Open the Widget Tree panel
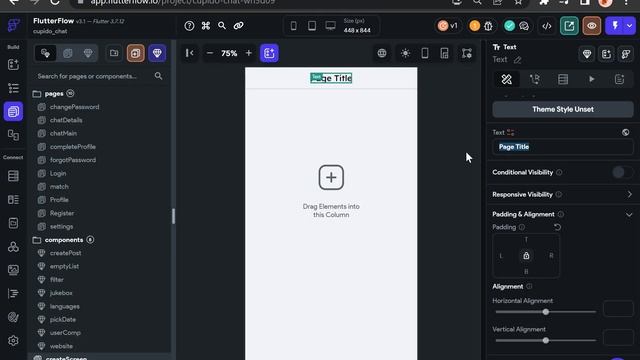640x360 pixels. point(13,88)
